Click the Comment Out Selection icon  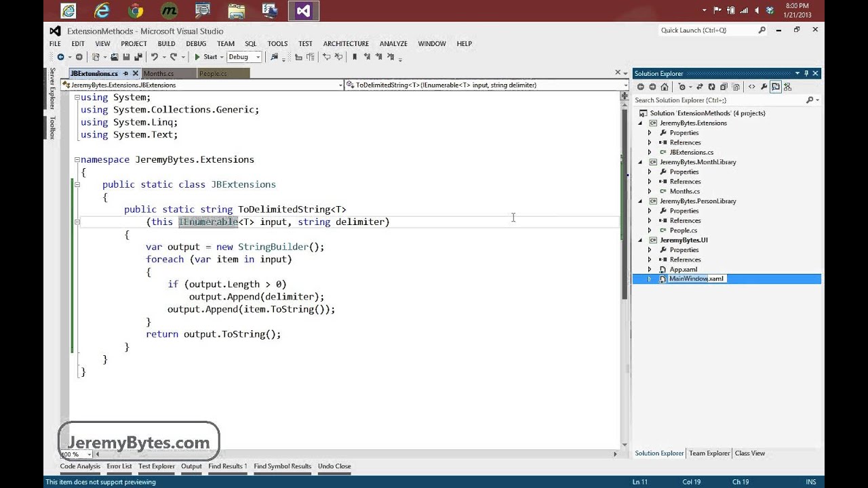pyautogui.click(x=327, y=57)
